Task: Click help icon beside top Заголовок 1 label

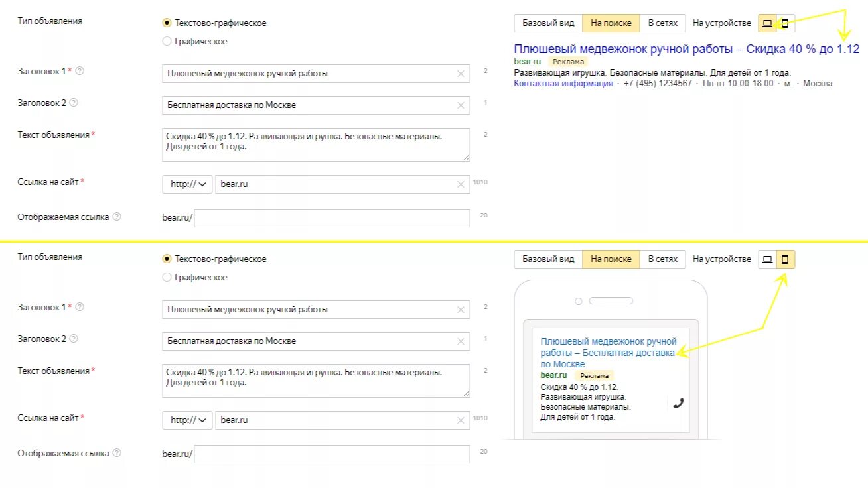Action: click(x=80, y=71)
